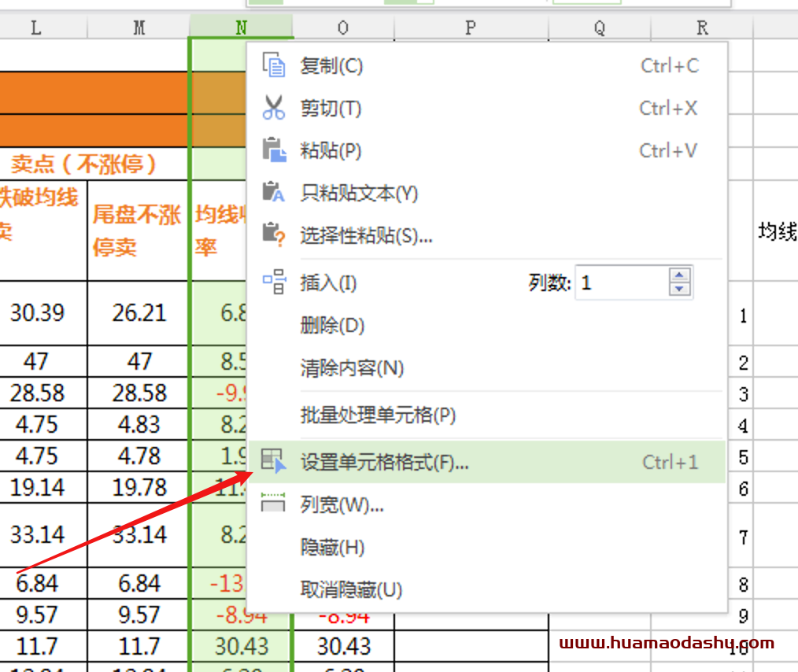Click the scissors Cut icon
This screenshot has width=798, height=672.
coord(274,107)
